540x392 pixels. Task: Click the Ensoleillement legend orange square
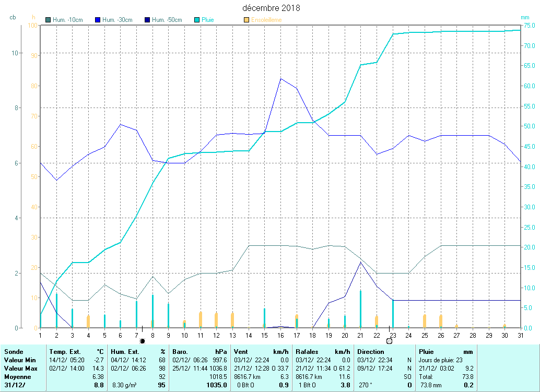(x=246, y=20)
